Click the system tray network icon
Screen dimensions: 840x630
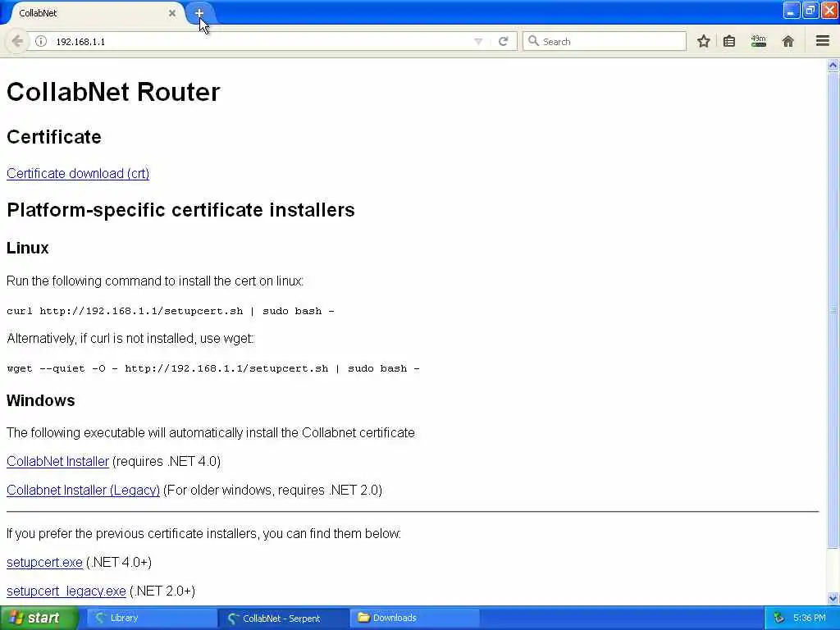point(779,619)
